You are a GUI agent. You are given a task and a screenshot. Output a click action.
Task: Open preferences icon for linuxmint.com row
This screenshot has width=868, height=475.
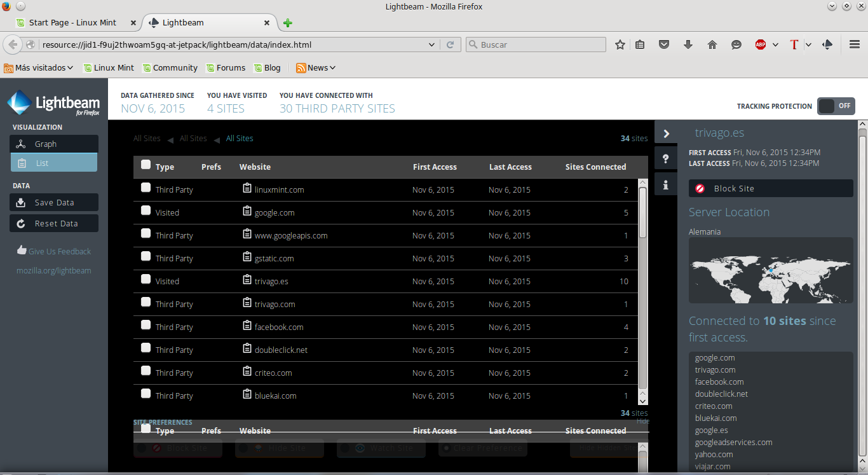pos(247,189)
